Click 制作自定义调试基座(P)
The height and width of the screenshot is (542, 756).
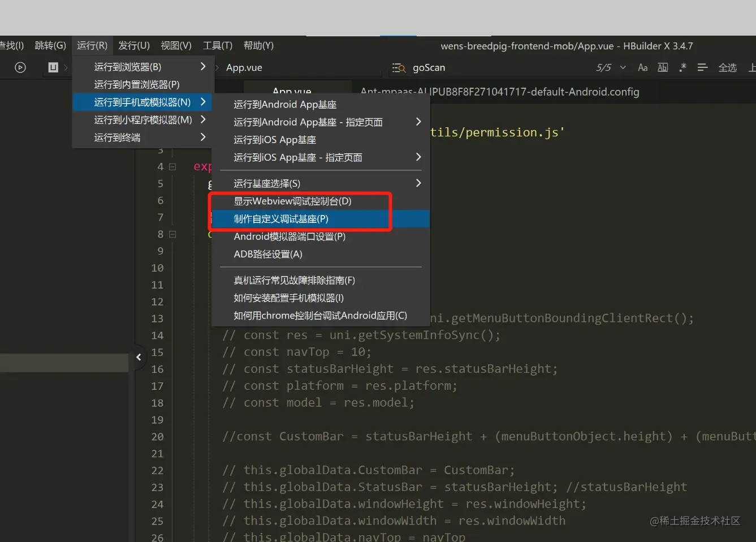point(321,219)
